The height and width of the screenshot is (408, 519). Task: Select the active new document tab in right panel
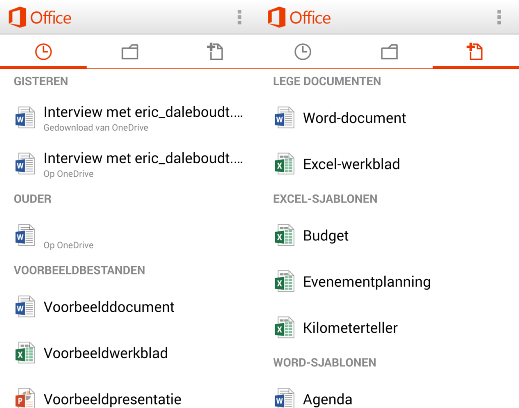click(x=475, y=52)
